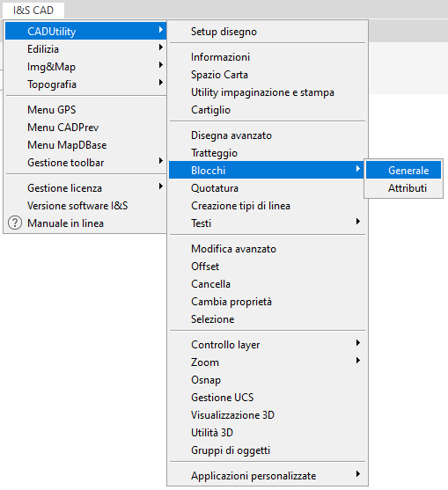Screen dimensions: 448x490
Task: Open the Gestione toolbar submenu
Action: tap(85, 163)
